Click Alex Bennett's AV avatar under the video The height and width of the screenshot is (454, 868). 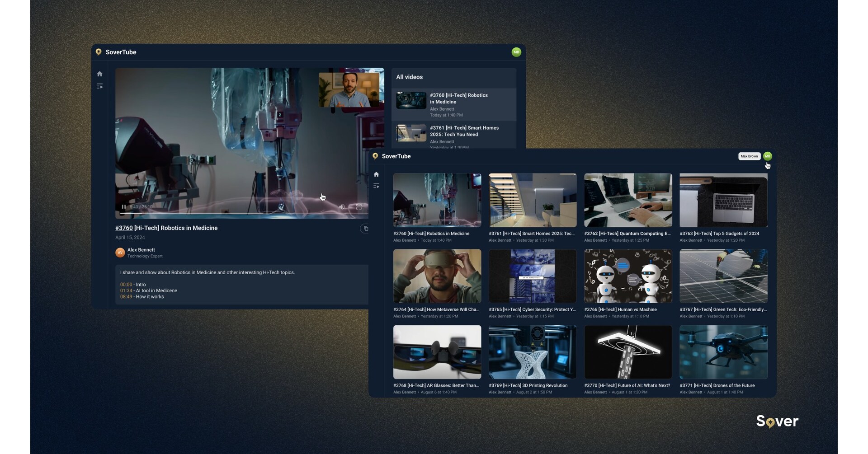coord(120,252)
